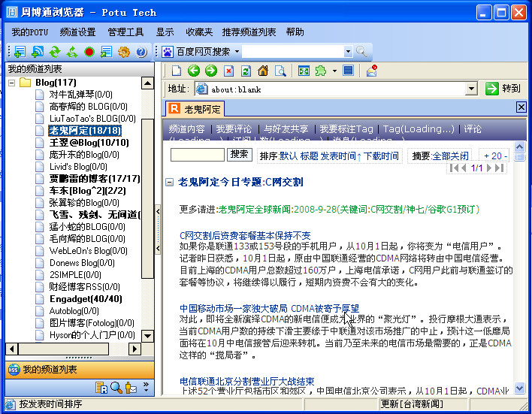
Task: Toggle fullscreen view icon
Action: pyautogui.click(x=304, y=71)
